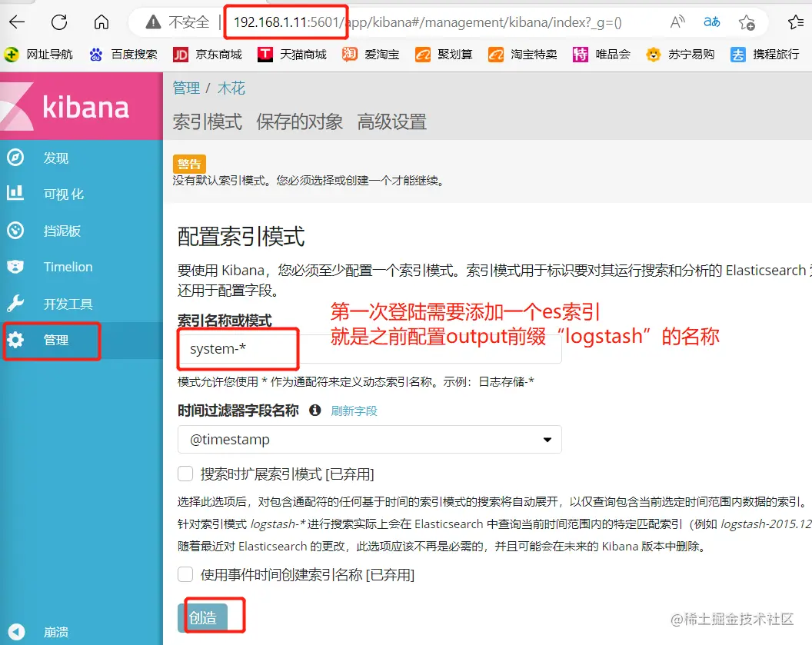Enable 使用事件时间创建索引名称 checkbox
The image size is (812, 645).
tap(185, 574)
